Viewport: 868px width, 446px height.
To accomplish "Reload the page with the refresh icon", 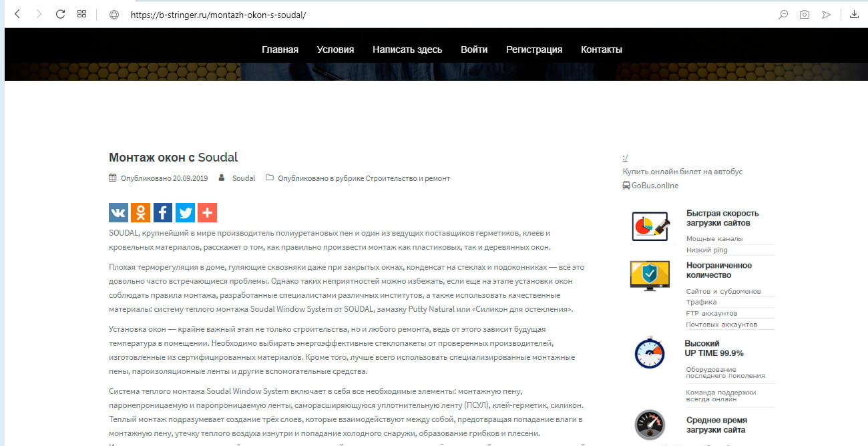I will pos(60,14).
